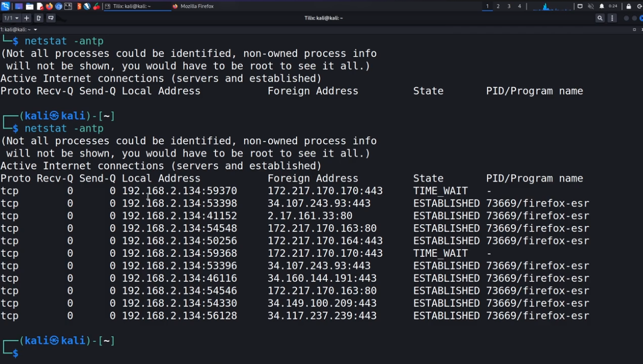
Task: Launch Firefox from the panel launcher
Action: click(x=50, y=6)
